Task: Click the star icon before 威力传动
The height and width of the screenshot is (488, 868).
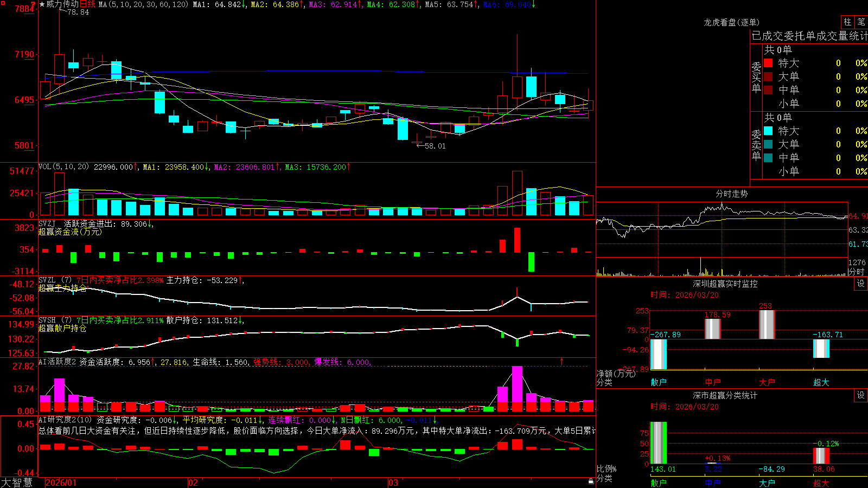Action: [x=42, y=4]
